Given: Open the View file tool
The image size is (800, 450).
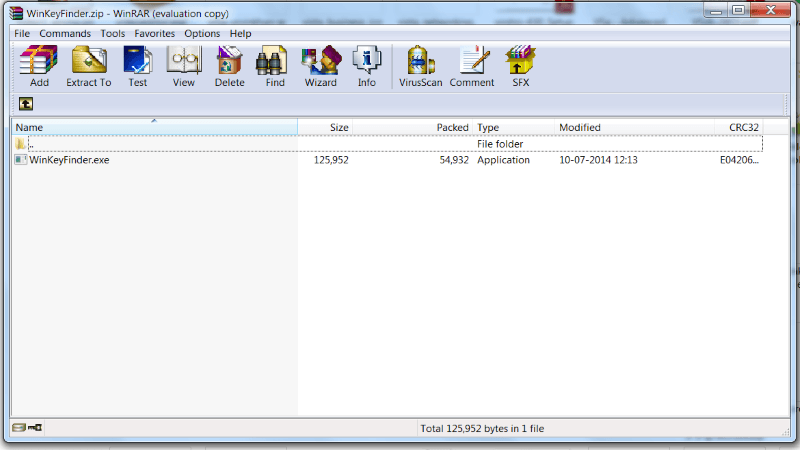Looking at the screenshot, I should (x=184, y=66).
